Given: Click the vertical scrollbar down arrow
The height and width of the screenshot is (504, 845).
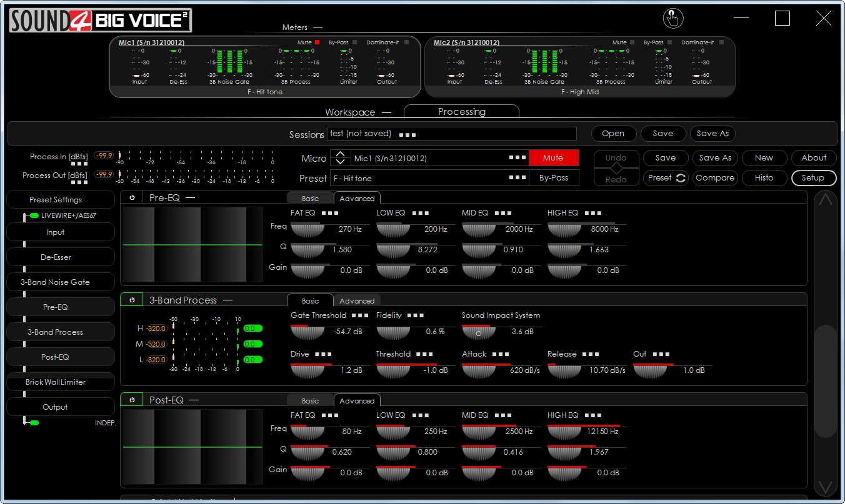Looking at the screenshot, I should click(x=826, y=487).
